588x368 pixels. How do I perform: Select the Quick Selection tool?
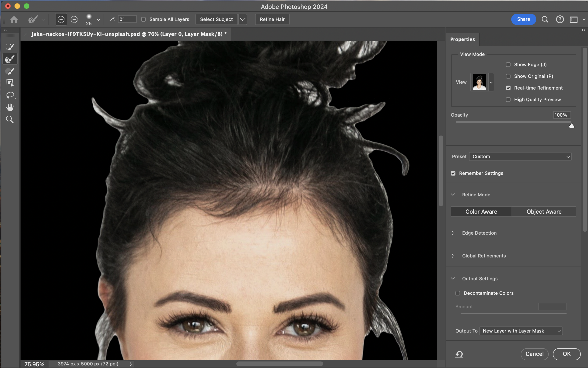(x=10, y=47)
